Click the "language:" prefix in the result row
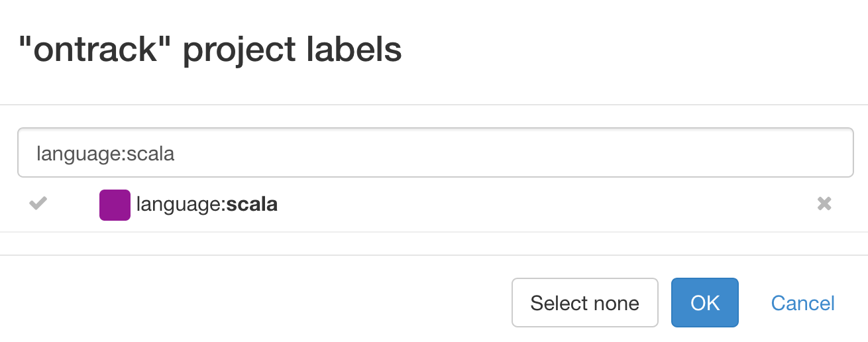Image resolution: width=868 pixels, height=342 pixels. (180, 205)
